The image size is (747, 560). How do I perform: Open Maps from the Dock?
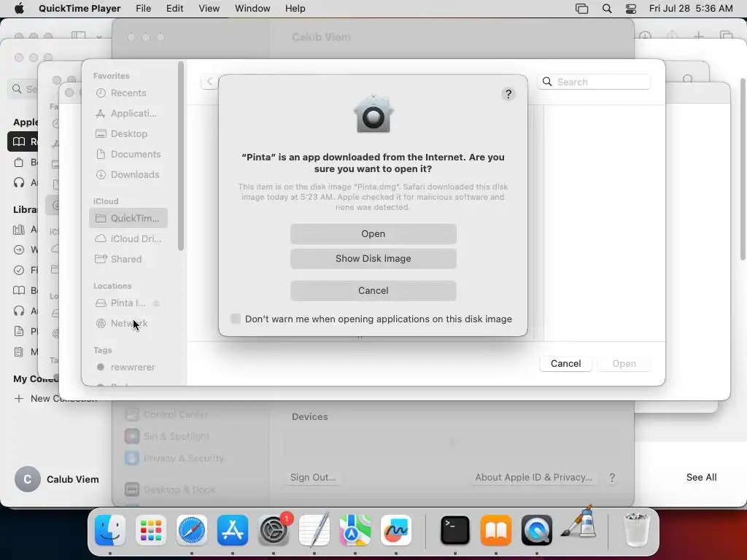tap(355, 530)
